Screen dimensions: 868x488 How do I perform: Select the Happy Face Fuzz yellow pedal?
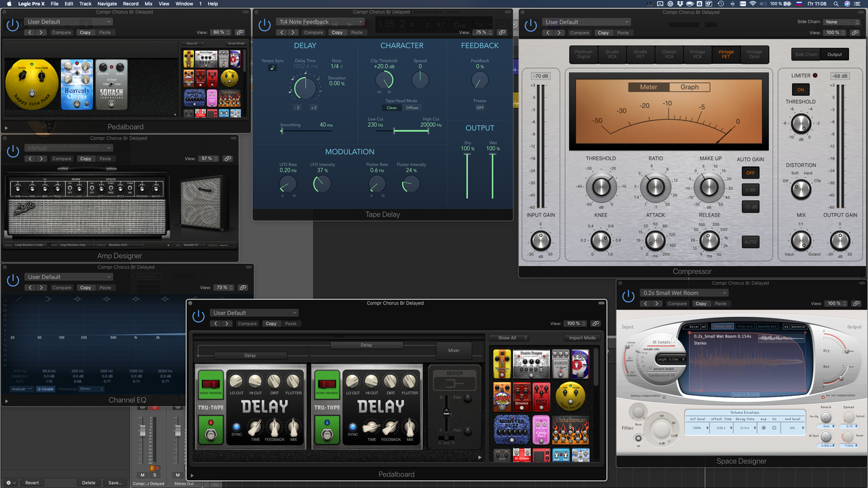click(x=31, y=86)
